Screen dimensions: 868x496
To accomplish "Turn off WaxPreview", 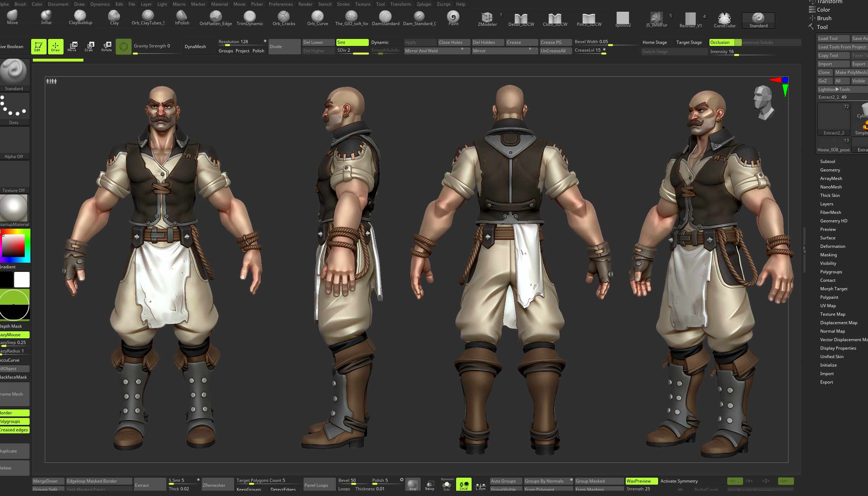I will (x=641, y=481).
